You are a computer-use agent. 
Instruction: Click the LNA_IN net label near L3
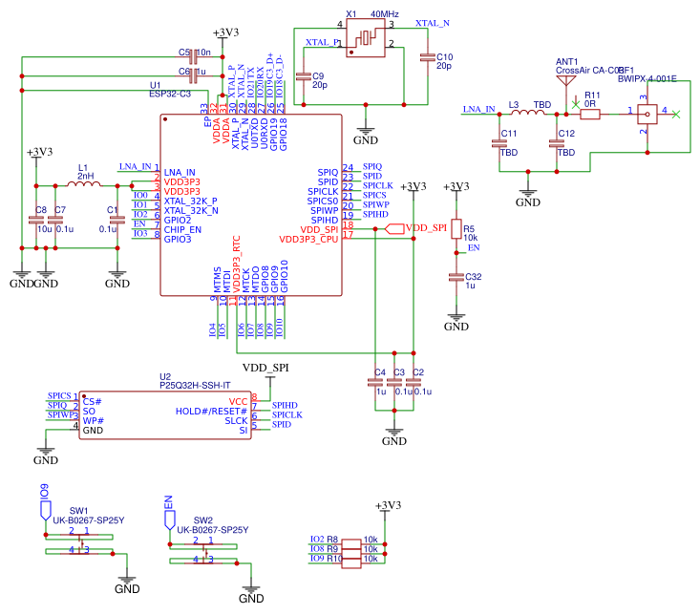(478, 109)
